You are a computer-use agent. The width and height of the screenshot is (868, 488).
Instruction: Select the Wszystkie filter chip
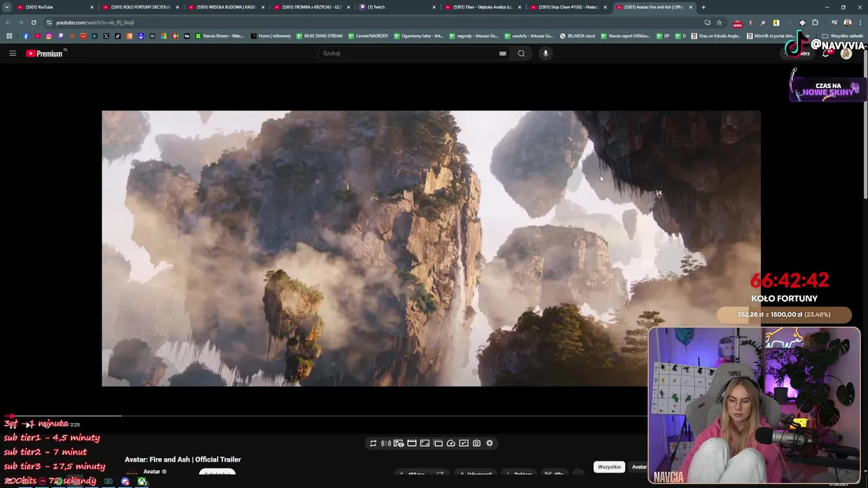click(x=609, y=467)
